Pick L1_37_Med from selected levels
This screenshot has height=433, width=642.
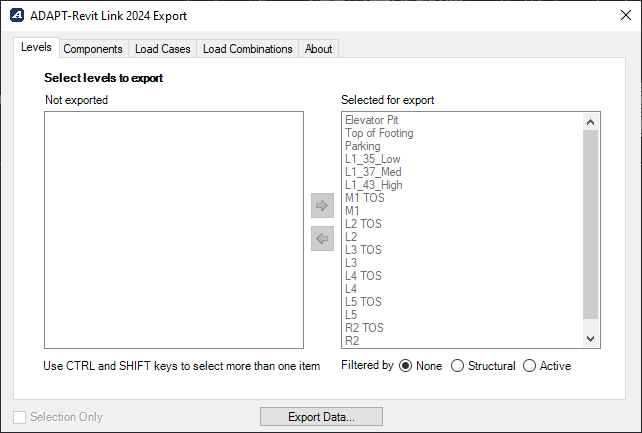(373, 172)
